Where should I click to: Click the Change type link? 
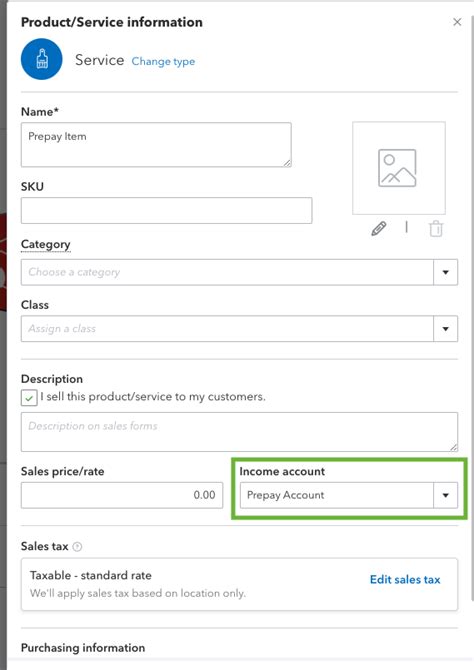[x=163, y=61]
